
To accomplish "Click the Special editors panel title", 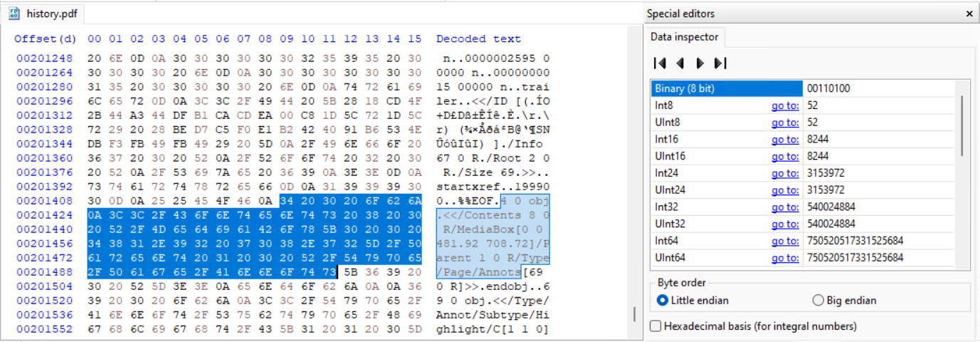I will coord(680,14).
